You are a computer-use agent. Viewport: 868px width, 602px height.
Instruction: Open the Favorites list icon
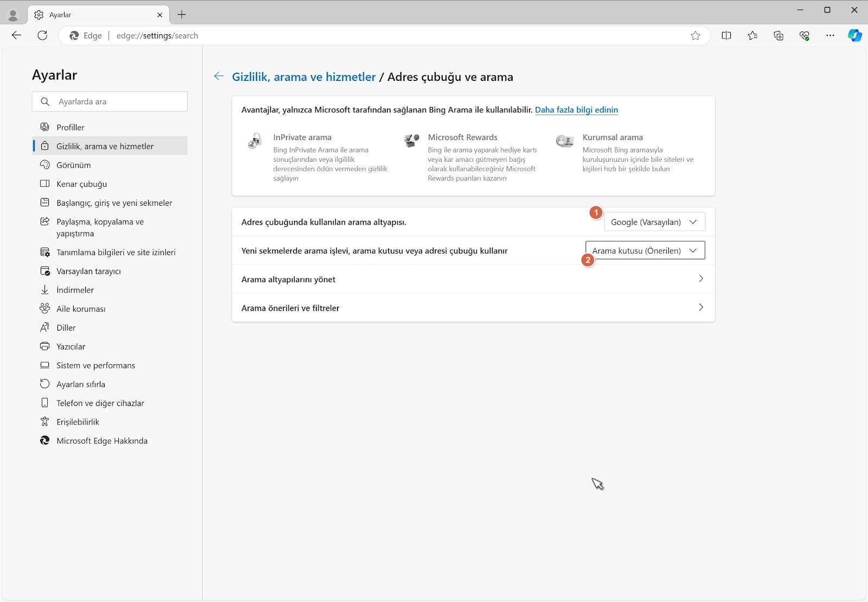[x=752, y=35]
